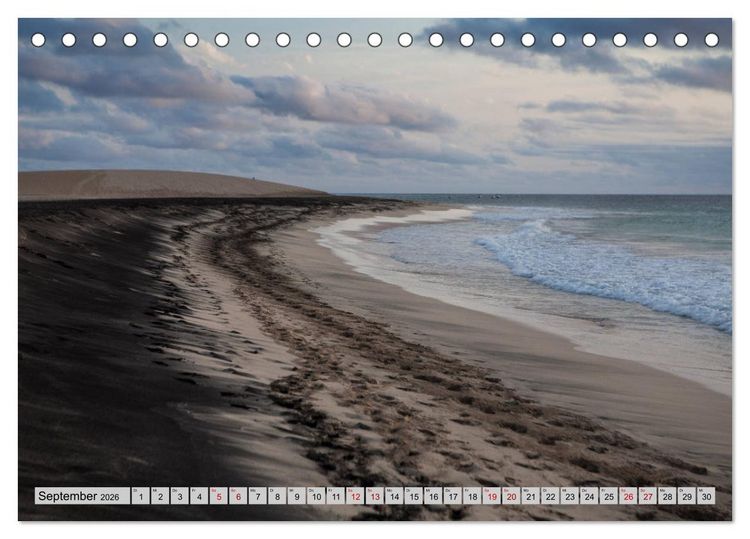Select day 11 in calendar strip
This screenshot has width=750, height=539.
[x=336, y=495]
